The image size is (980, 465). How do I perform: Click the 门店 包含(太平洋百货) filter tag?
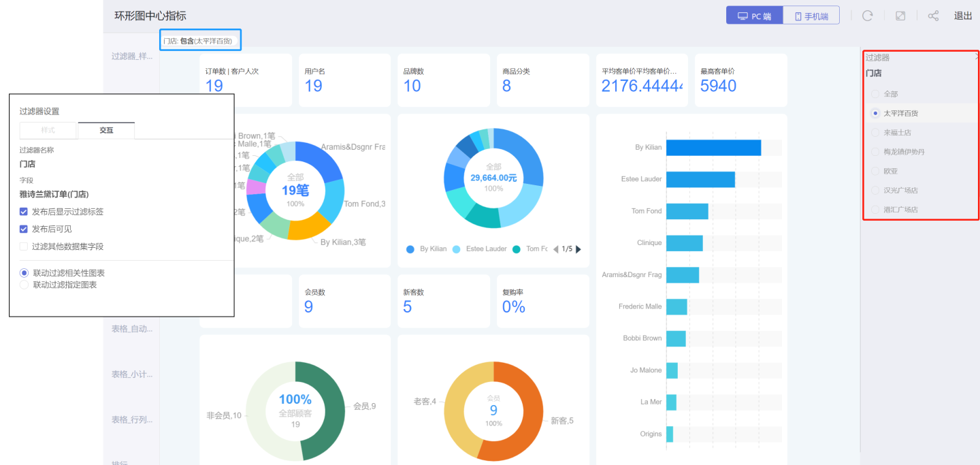point(200,42)
